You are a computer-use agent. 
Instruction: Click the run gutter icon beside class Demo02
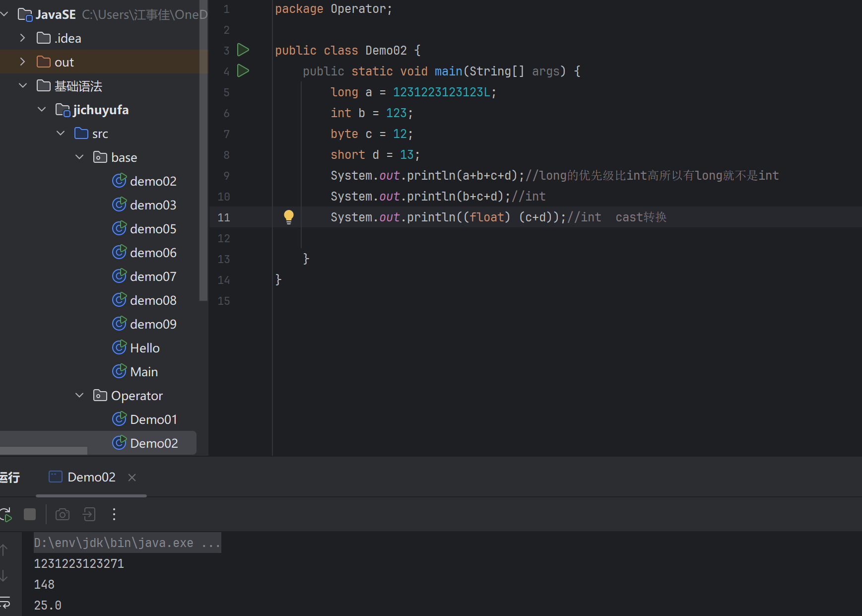point(243,50)
